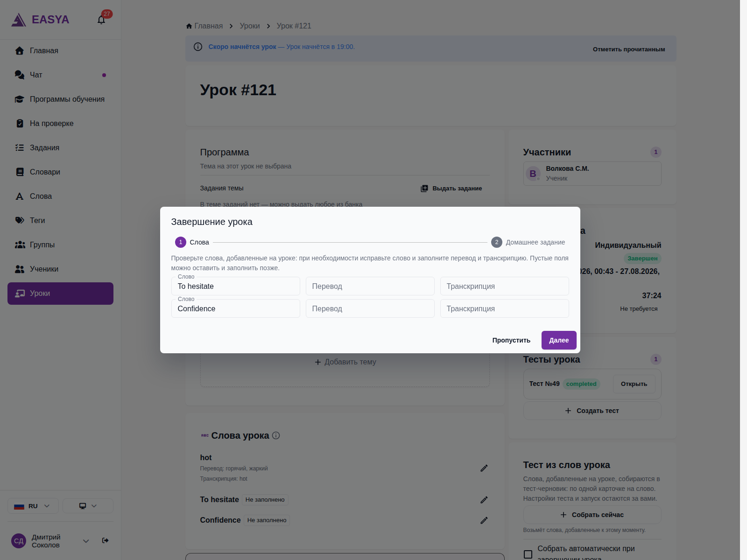747x560 pixels.
Task: Click Собрать сейчас button
Action: coord(592,515)
